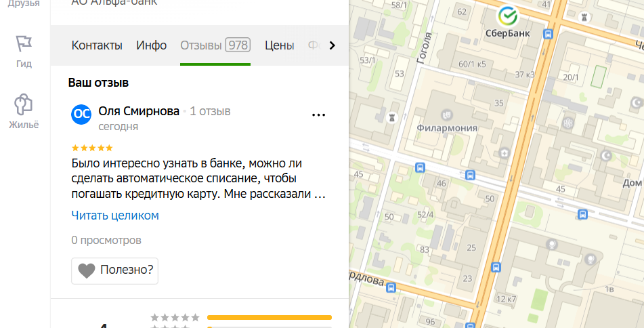This screenshot has width=644, height=328.
Task: Open the Жильё section in sidebar
Action: (x=24, y=112)
